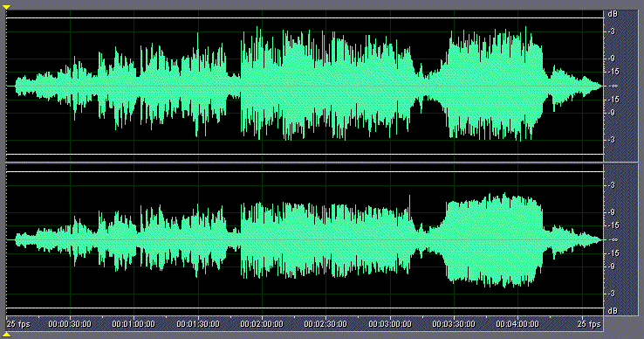The height and width of the screenshot is (339, 644).
Task: Click the 25 fps label at the ruler's left end
Action: pyautogui.click(x=18, y=324)
